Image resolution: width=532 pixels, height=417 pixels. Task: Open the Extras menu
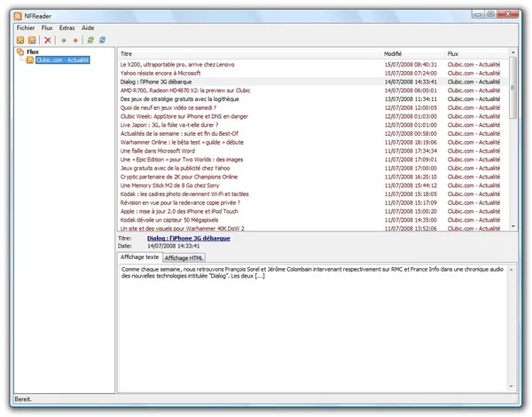(66, 28)
